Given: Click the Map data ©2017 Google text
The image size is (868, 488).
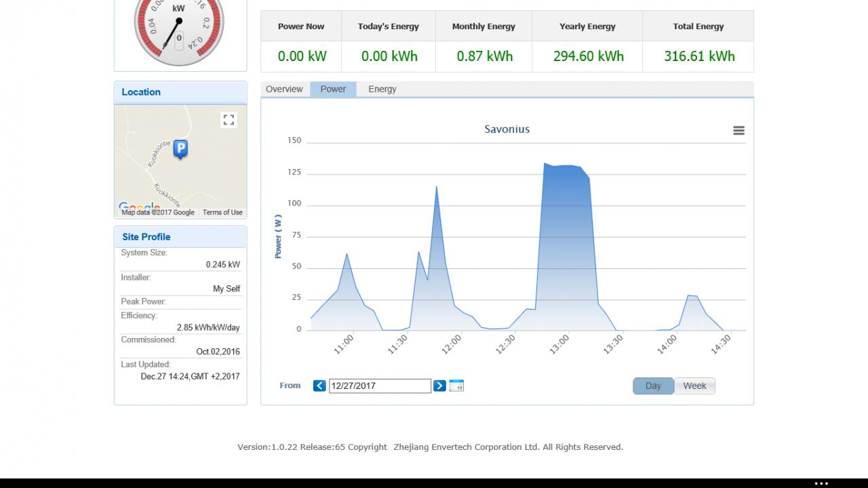Looking at the screenshot, I should coord(158,212).
